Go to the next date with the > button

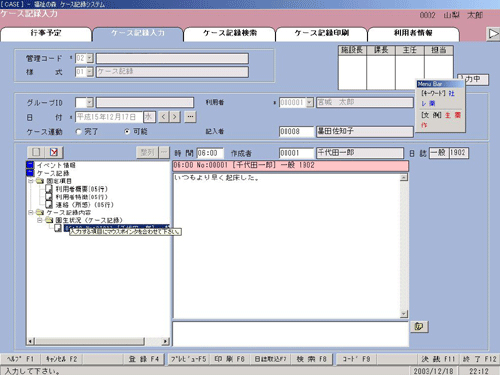click(174, 117)
